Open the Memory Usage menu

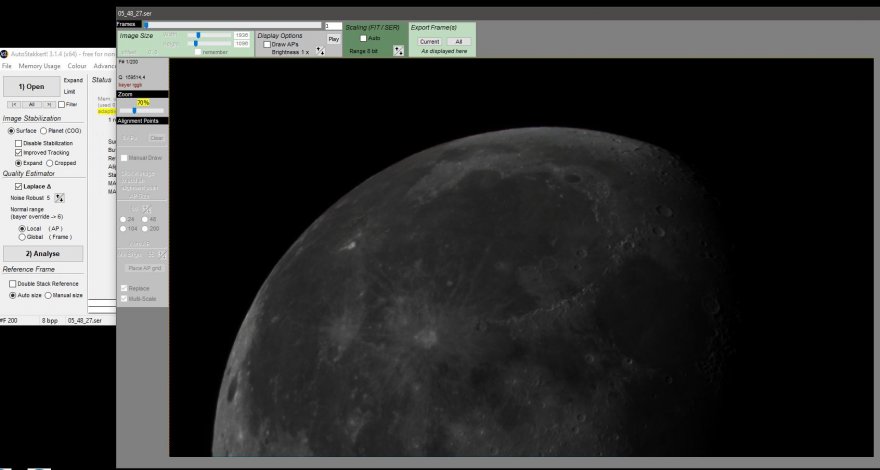(39, 66)
